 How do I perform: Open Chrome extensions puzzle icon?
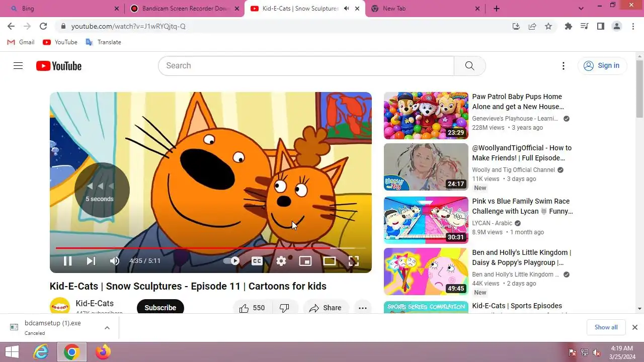569,26
